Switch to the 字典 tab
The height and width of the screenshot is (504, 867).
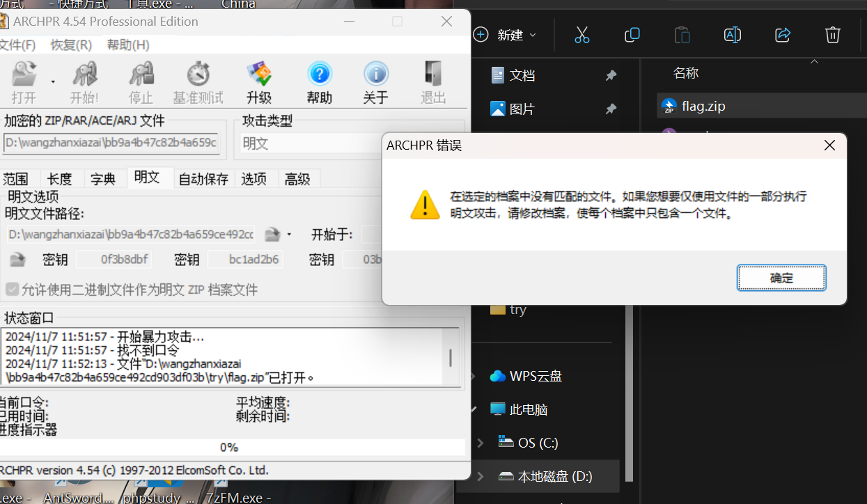pos(103,179)
